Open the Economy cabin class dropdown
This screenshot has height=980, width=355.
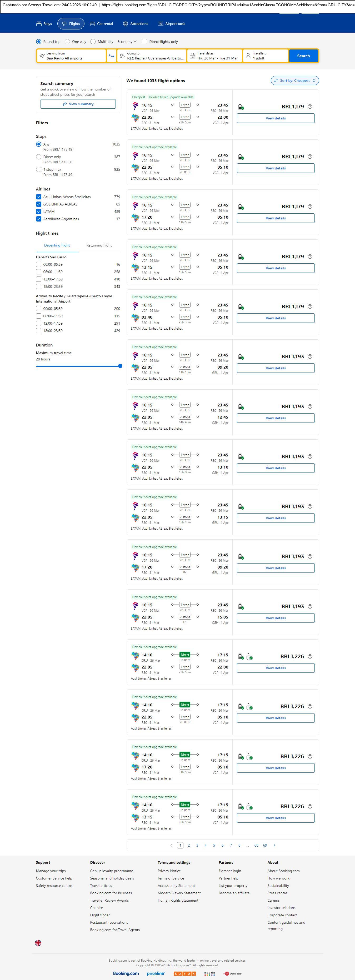click(x=127, y=42)
